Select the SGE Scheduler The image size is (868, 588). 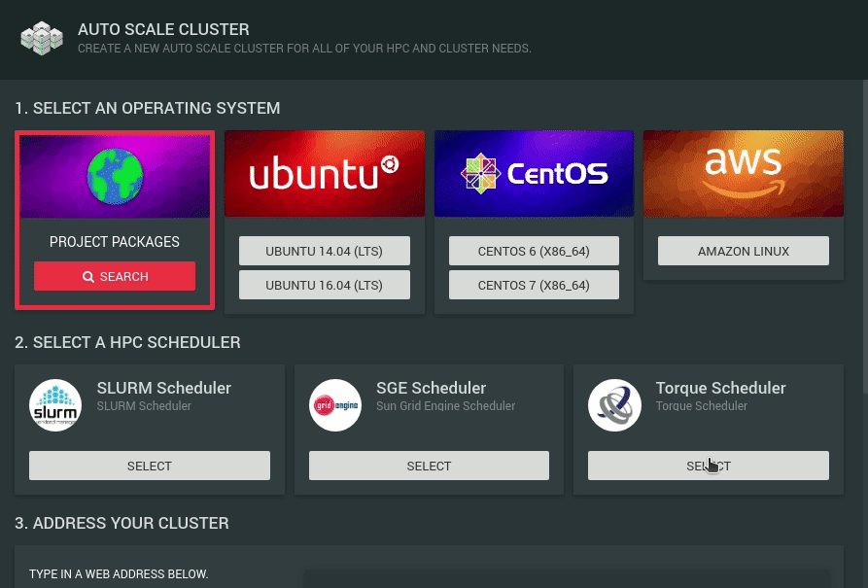coord(429,466)
